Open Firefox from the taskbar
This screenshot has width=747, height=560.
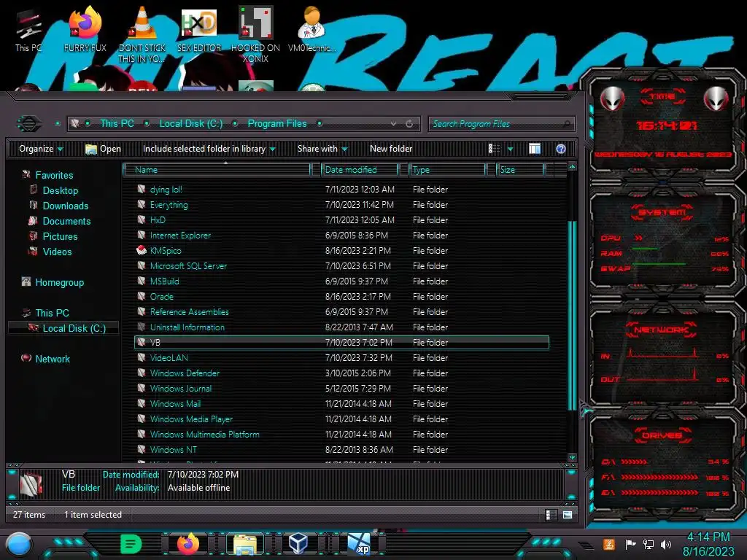tap(188, 543)
